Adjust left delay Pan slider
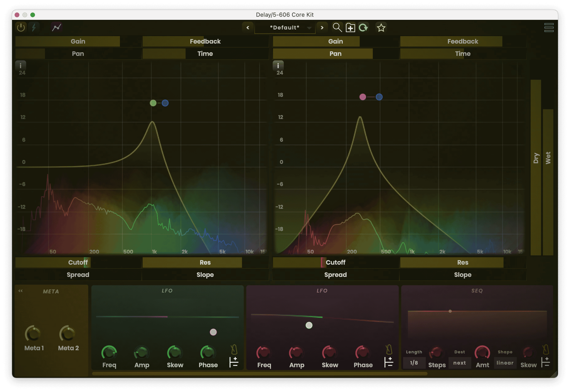This screenshot has width=570, height=392. click(x=78, y=54)
